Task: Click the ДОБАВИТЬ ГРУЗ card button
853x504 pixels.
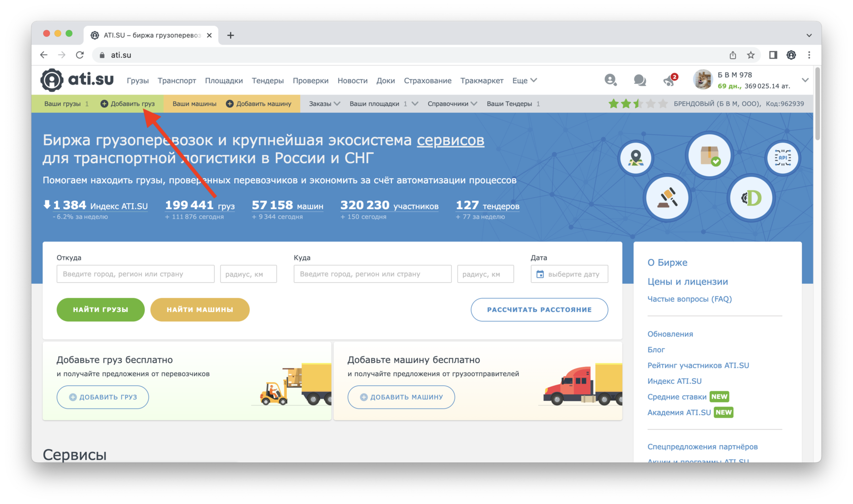Action: [103, 397]
